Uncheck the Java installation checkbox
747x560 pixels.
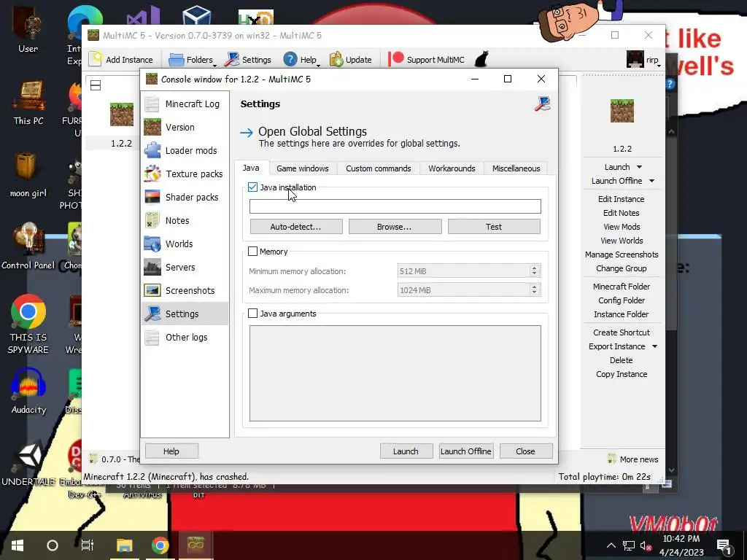[252, 187]
